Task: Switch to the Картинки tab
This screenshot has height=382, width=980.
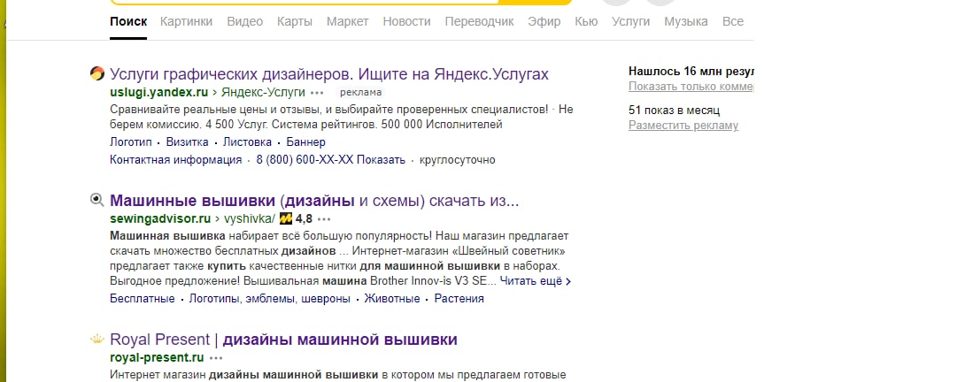Action: (x=186, y=22)
